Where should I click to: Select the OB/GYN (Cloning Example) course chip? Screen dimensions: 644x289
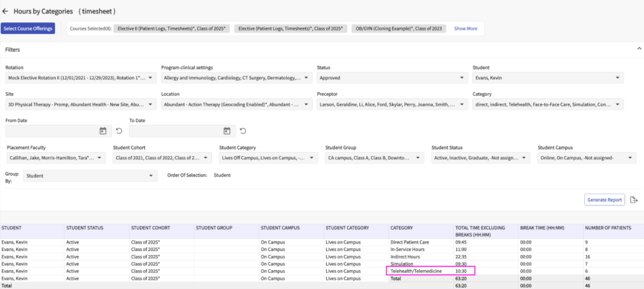click(399, 28)
